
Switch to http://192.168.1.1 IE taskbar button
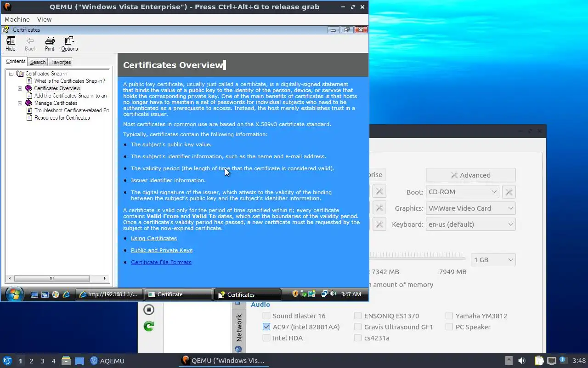coord(109,294)
